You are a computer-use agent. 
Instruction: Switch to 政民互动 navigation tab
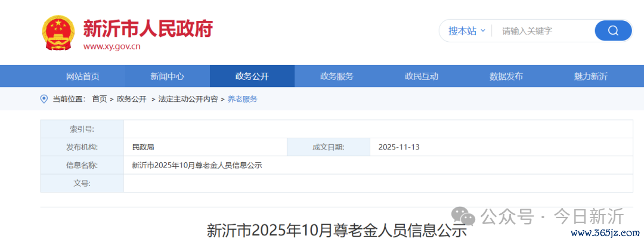coord(421,76)
